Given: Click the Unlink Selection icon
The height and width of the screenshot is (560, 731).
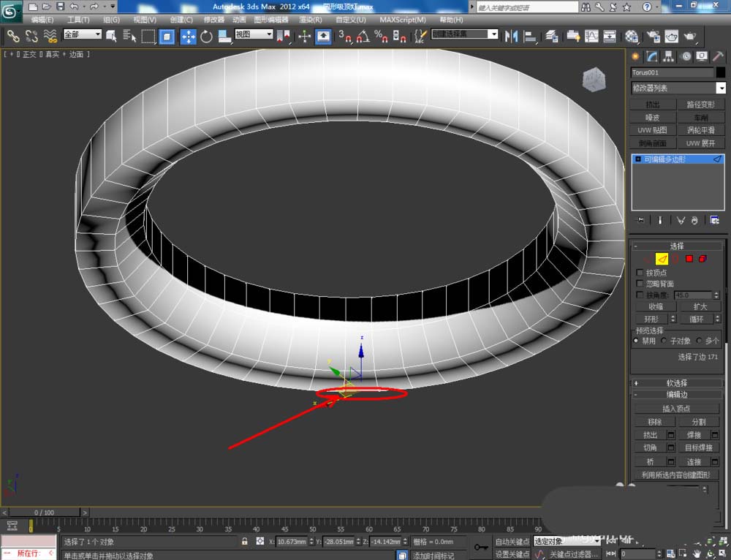Looking at the screenshot, I should [x=31, y=36].
